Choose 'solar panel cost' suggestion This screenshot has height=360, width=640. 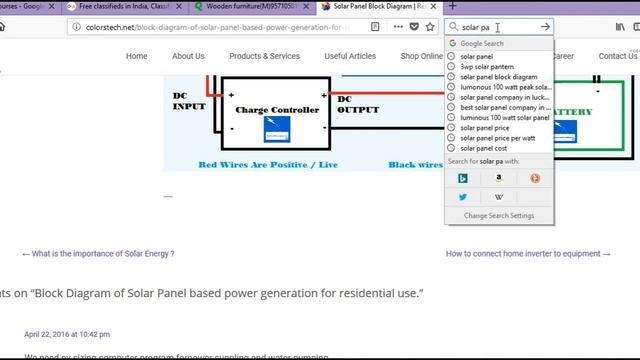(x=499, y=148)
